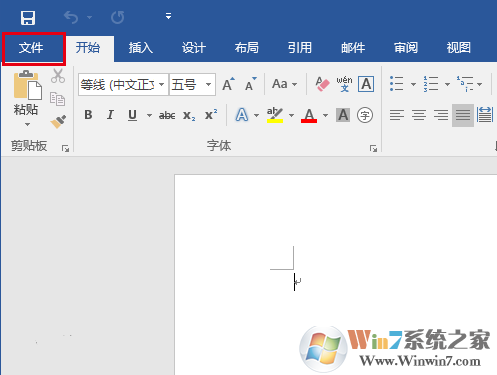Screen dimensions: 497x375
Task: Open the font size dropdown 五号
Action: point(192,85)
